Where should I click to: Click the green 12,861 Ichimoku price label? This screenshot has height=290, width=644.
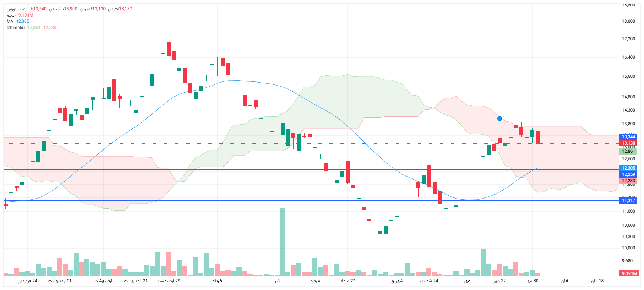pos(628,151)
